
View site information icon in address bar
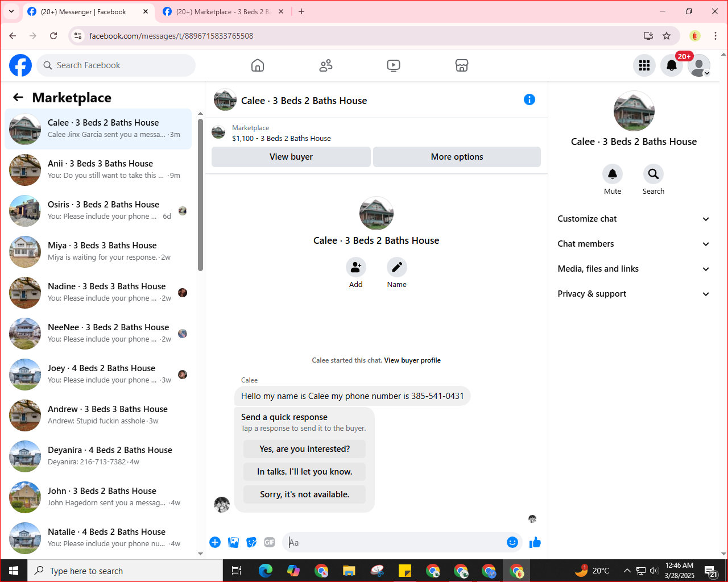78,36
